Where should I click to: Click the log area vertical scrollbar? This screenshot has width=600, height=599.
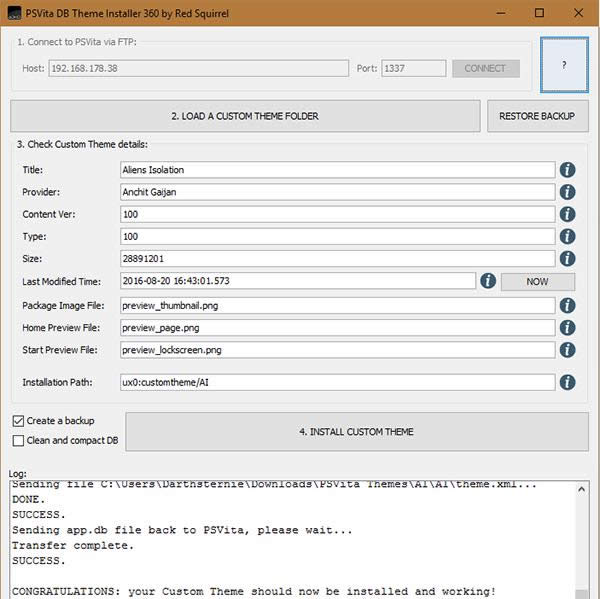click(582, 540)
